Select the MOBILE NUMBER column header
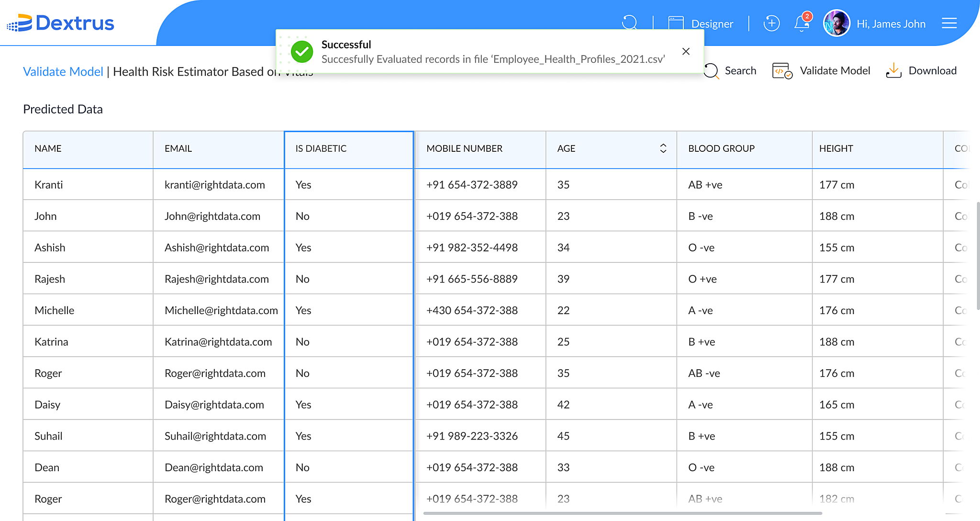Viewport: 980px width, 521px height. coord(480,149)
